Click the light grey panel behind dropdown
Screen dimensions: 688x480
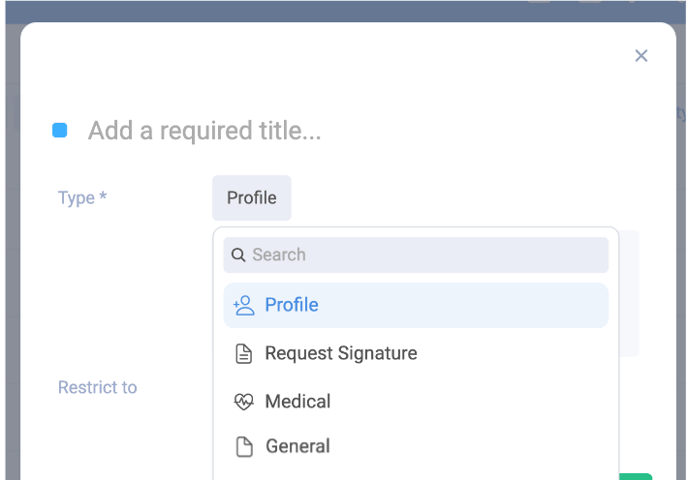click(x=629, y=293)
